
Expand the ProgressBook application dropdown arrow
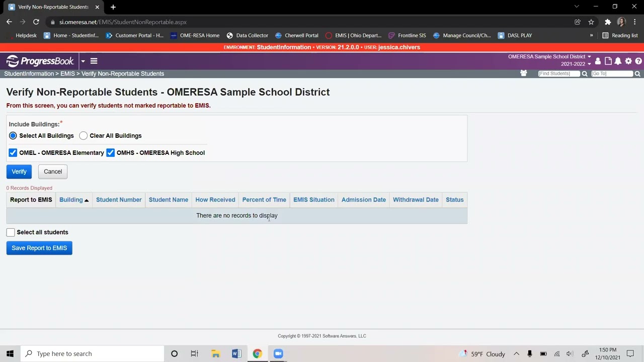[83, 61]
